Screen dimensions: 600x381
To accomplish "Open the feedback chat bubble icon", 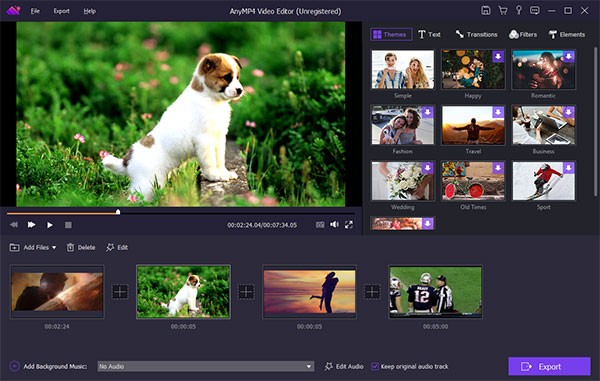I will click(x=535, y=11).
